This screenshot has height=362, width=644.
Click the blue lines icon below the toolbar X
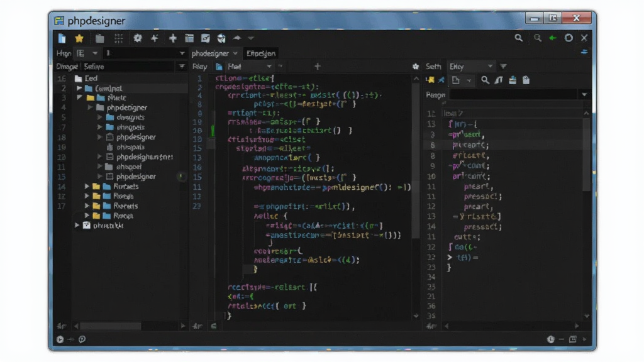[x=584, y=52]
